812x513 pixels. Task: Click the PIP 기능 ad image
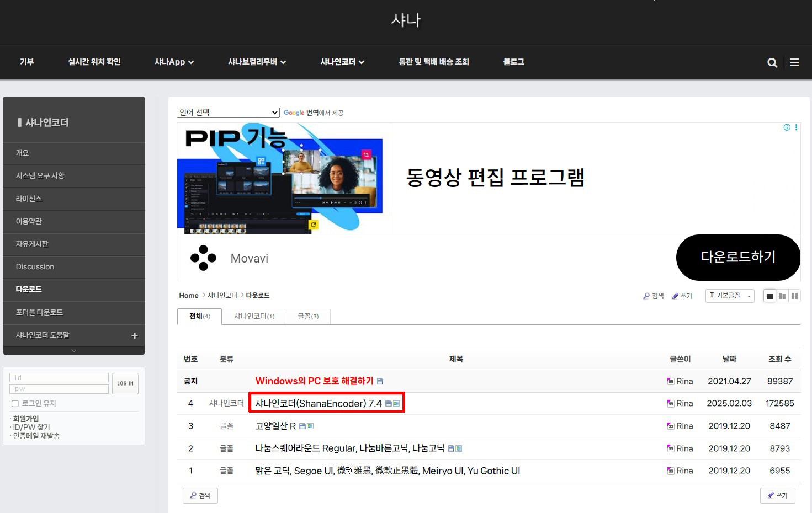283,178
